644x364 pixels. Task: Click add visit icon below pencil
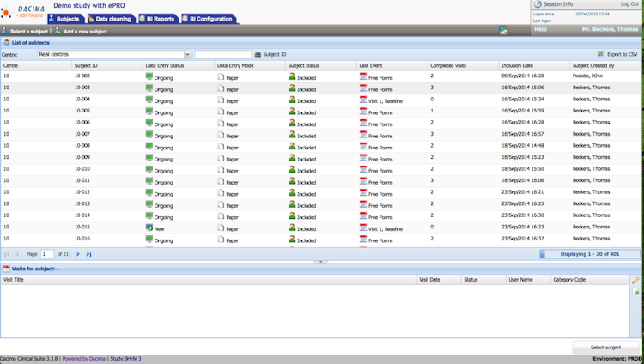(x=635, y=292)
